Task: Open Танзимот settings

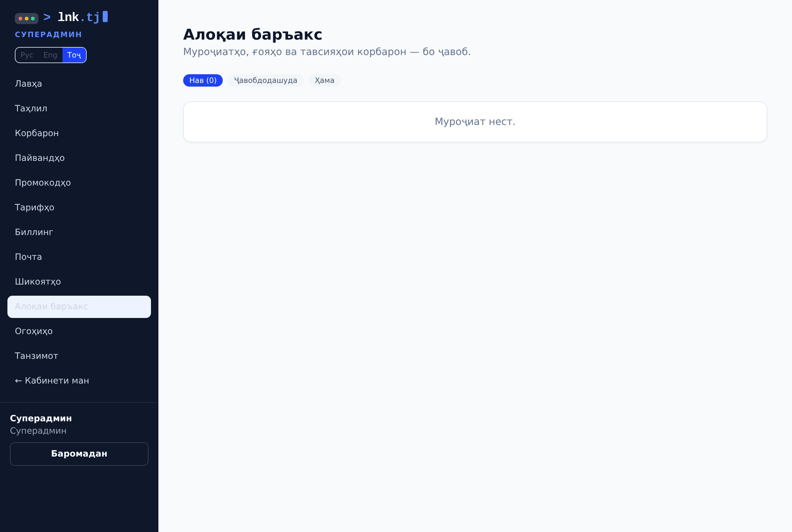Action: tap(79, 356)
